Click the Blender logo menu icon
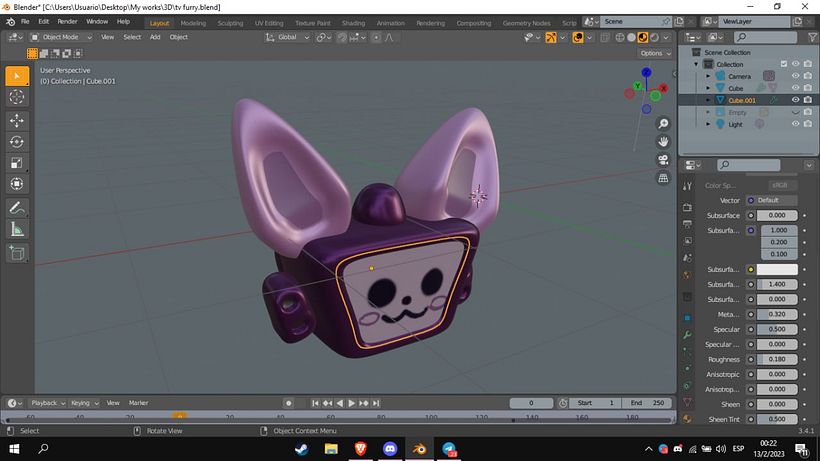 (x=10, y=22)
